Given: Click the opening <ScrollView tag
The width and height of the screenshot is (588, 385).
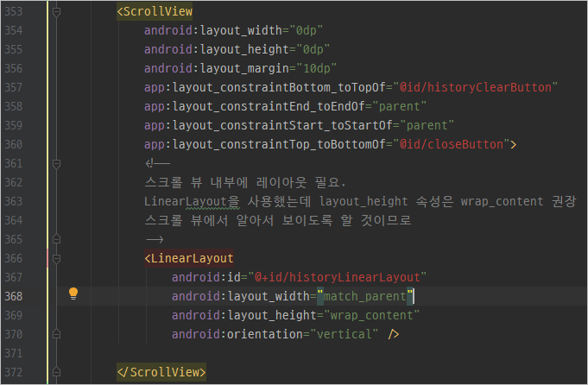Looking at the screenshot, I should tap(155, 11).
